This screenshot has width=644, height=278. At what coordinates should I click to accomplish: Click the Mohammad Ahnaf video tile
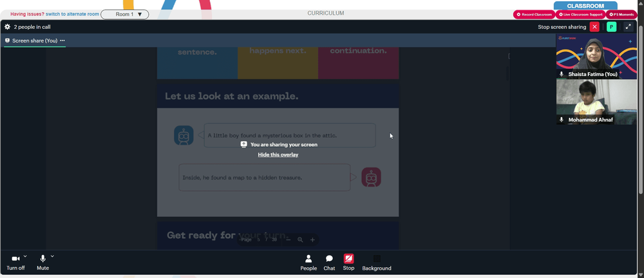(x=596, y=102)
